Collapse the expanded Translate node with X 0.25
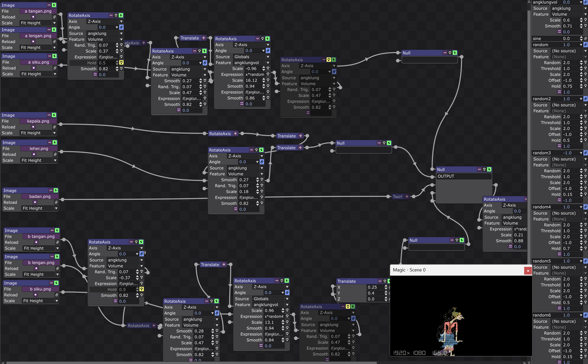This screenshot has width=588, height=364. coord(380,281)
